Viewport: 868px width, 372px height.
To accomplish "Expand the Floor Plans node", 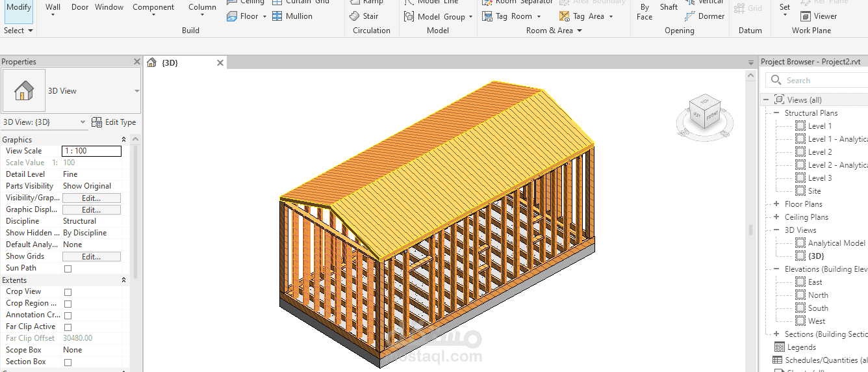I will coord(776,204).
